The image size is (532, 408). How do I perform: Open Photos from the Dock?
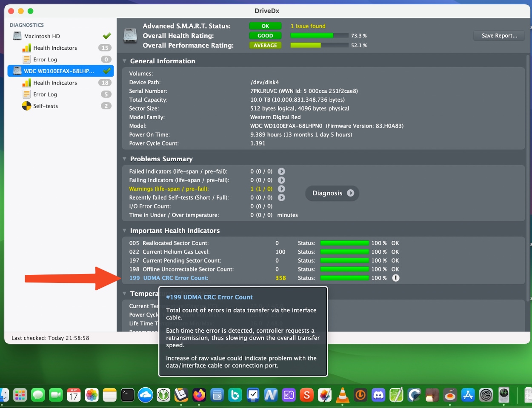(92, 395)
